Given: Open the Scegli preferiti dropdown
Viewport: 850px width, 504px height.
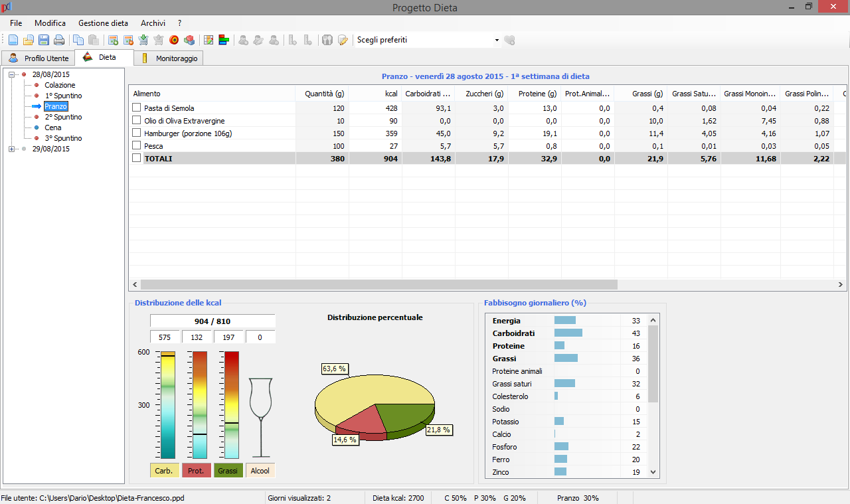Looking at the screenshot, I should (x=496, y=41).
